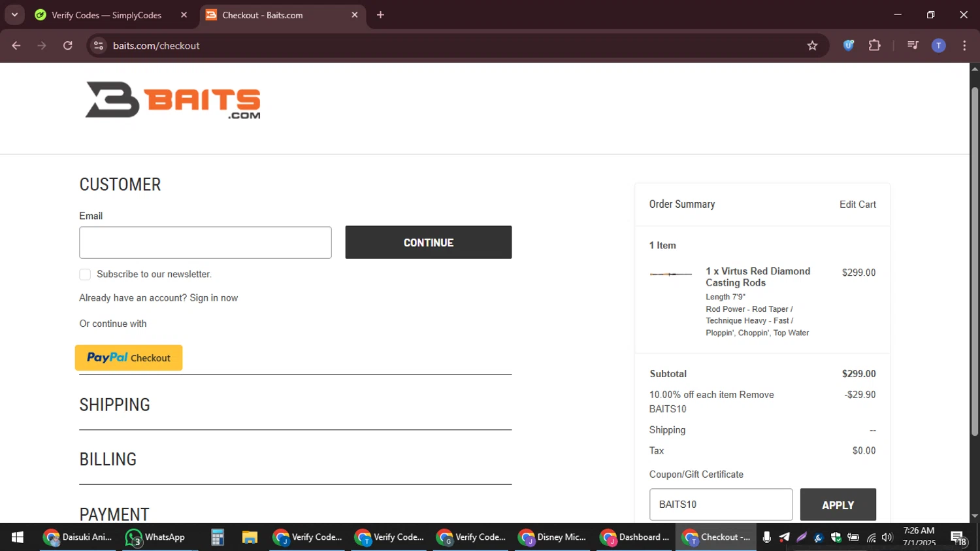
Task: Click the address bar URL
Action: (156, 46)
